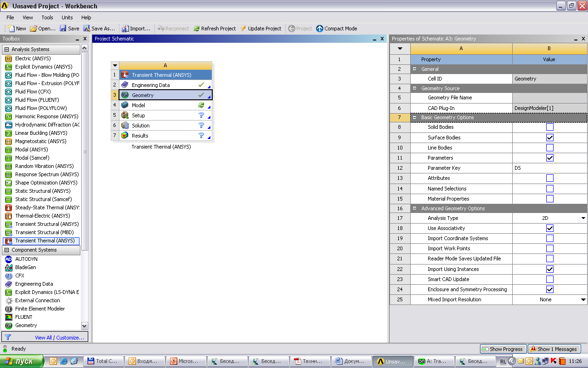Collapse General properties section
This screenshot has height=368, width=588.
coord(415,69)
